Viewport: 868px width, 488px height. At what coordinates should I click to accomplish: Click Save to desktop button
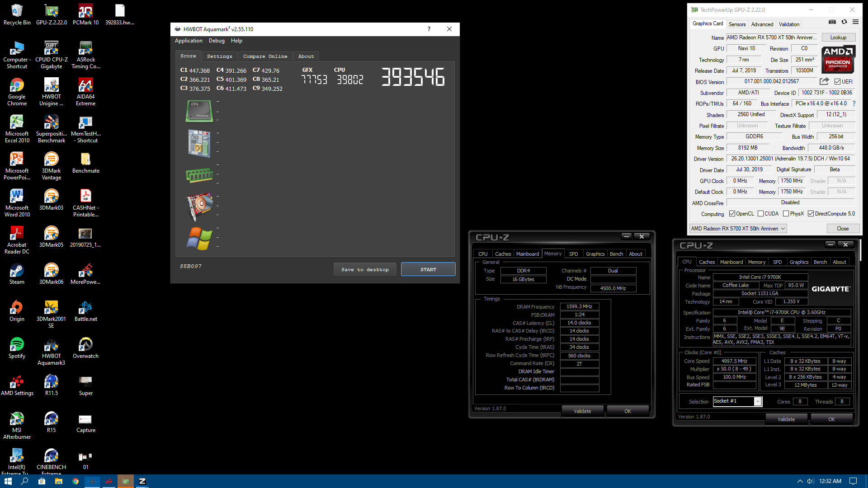[x=365, y=269]
